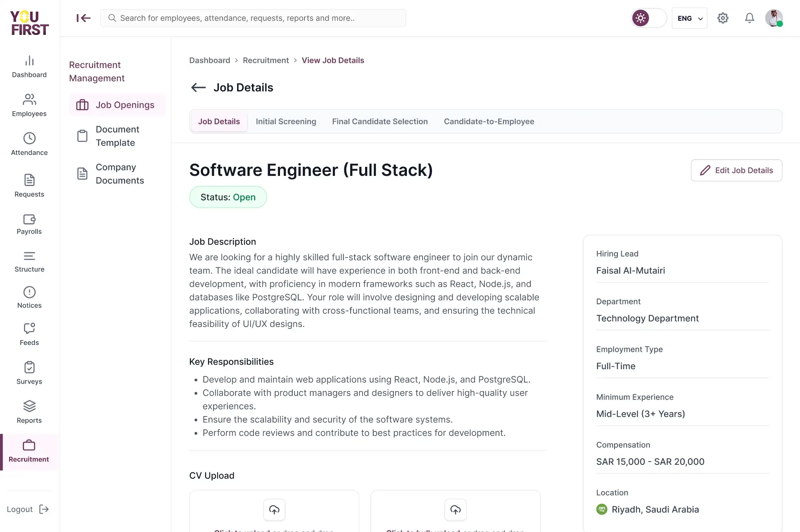Click the Key Responsibilities heading
This screenshot has height=532, width=800.
coord(231,362)
